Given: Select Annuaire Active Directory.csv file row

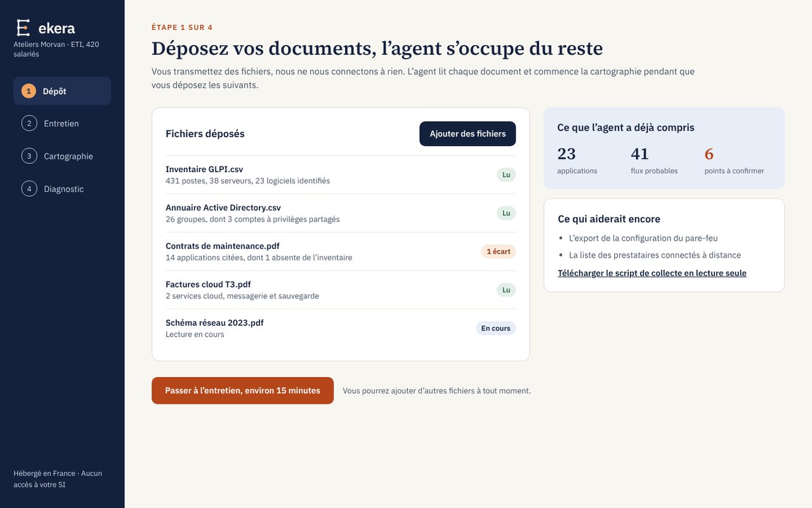Looking at the screenshot, I should point(341,213).
